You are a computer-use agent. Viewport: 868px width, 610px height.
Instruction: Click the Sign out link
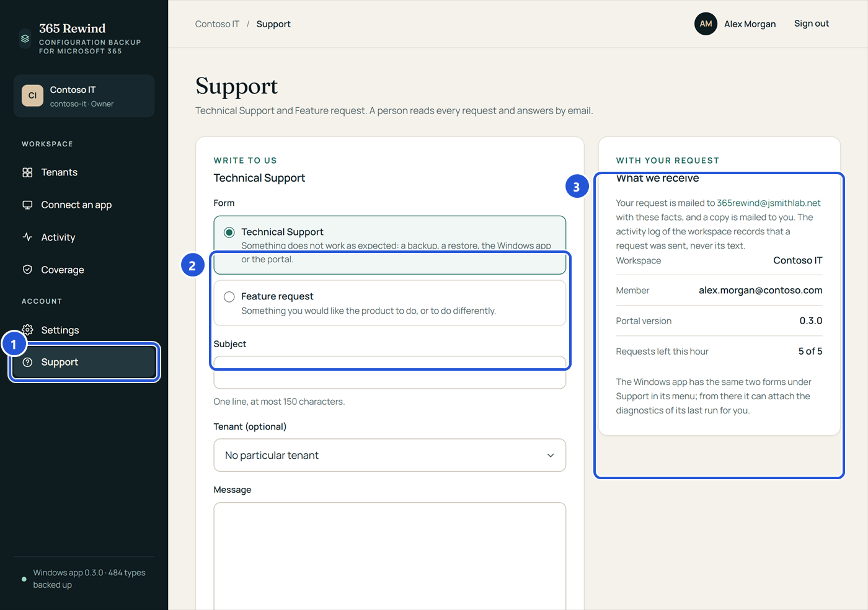812,24
